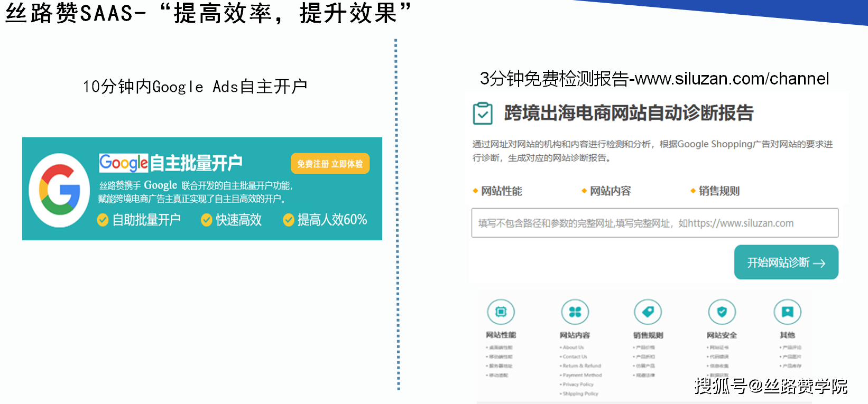Image resolution: width=868 pixels, height=404 pixels.
Task: Click the clipboard check icon by the report title
Action: coord(483,114)
